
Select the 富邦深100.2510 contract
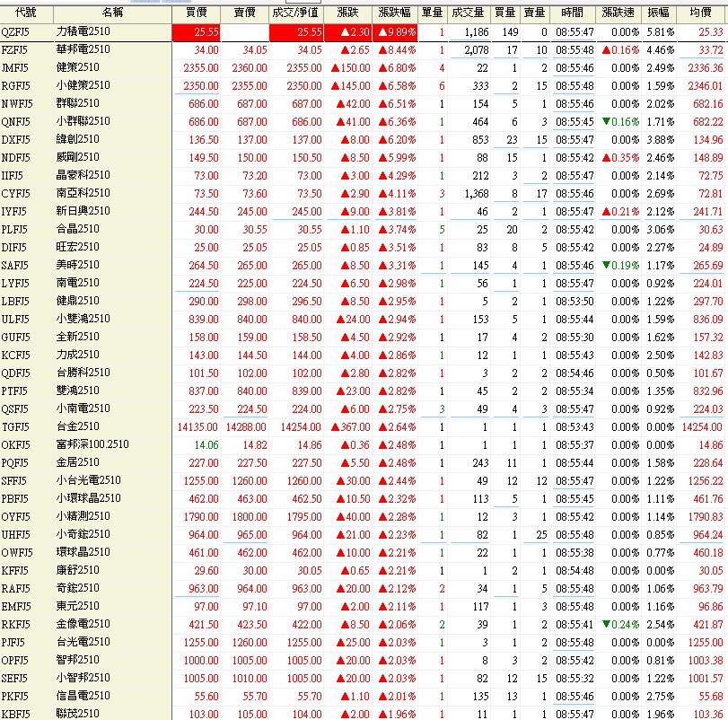pyautogui.click(x=92, y=444)
